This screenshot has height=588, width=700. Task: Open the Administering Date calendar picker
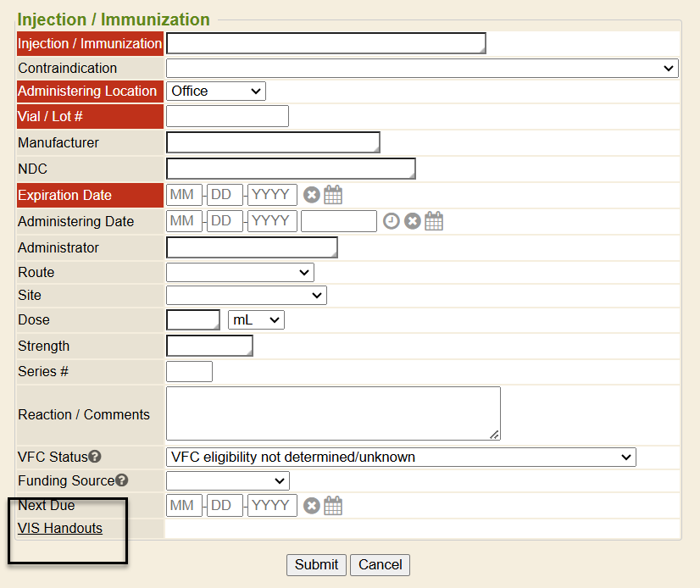click(x=434, y=221)
